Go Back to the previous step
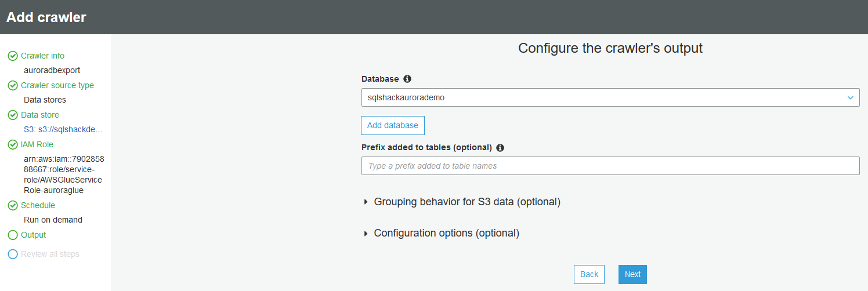This screenshot has height=291, width=868. [x=589, y=275]
